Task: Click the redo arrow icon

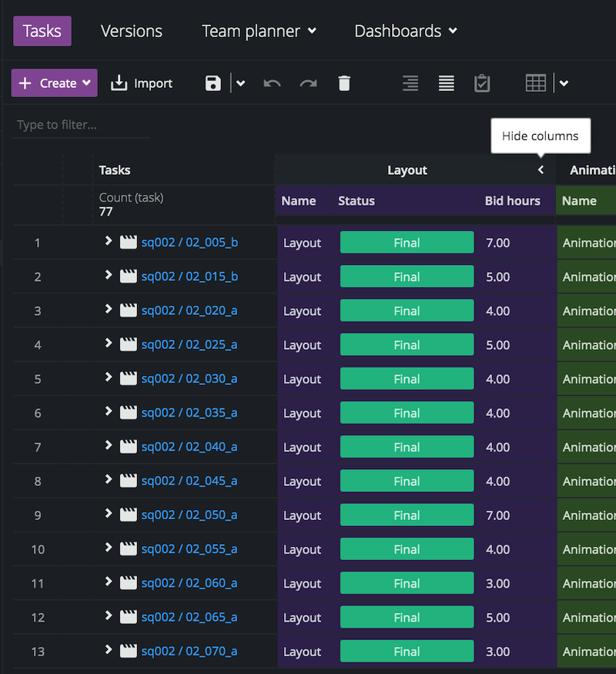Action: click(308, 83)
